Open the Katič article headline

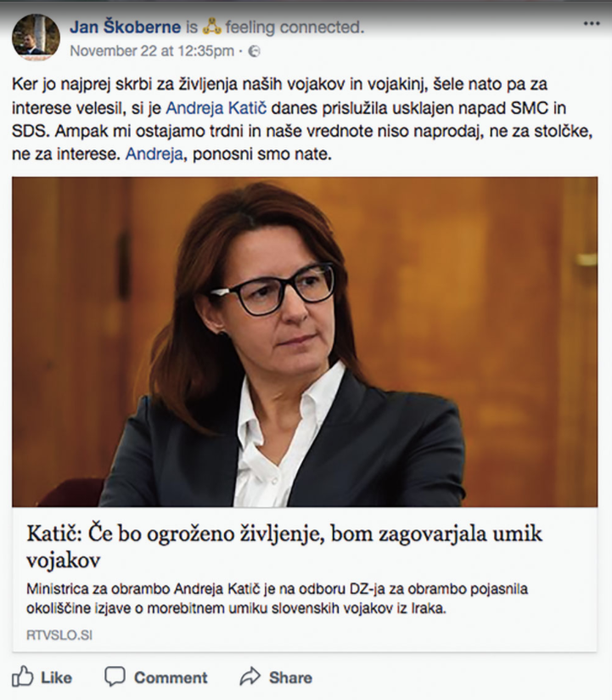coord(284,547)
